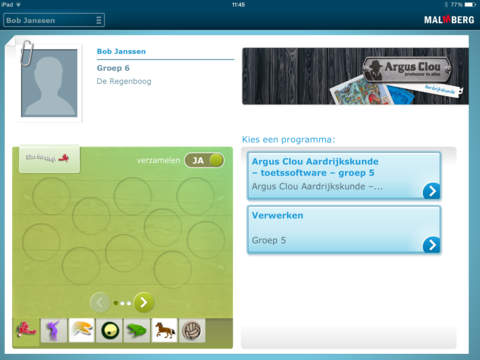Select the sticker album tab

pyautogui.click(x=49, y=158)
